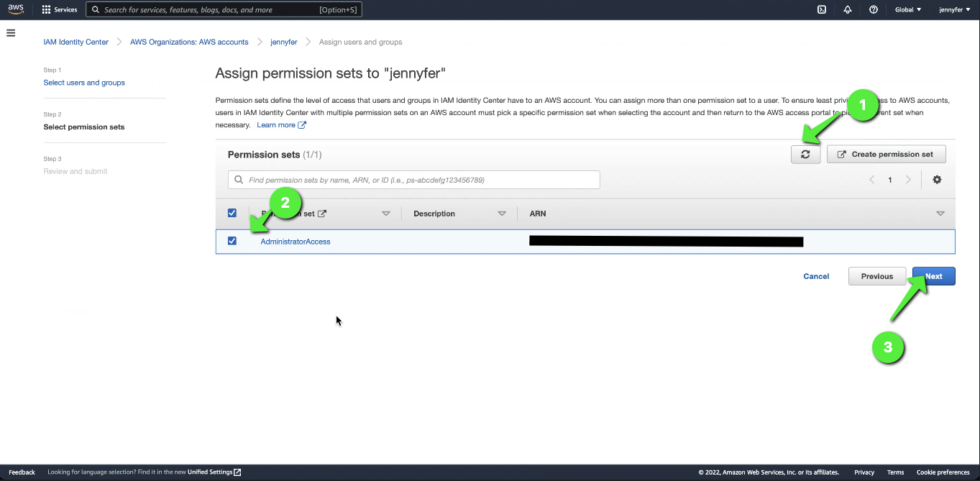This screenshot has width=980, height=481.
Task: Click page number 1 in pagination
Action: 889,180
